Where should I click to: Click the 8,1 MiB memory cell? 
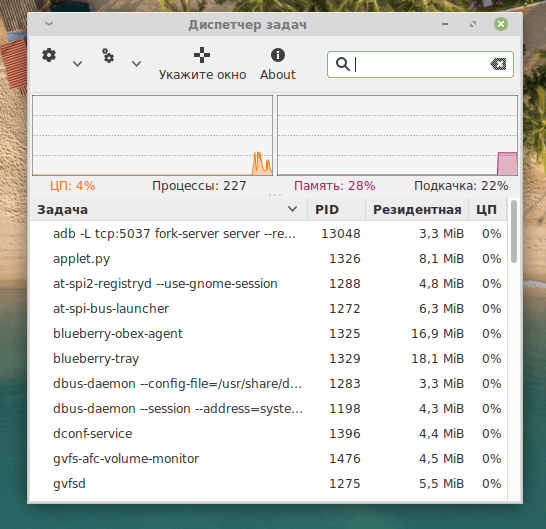442,259
